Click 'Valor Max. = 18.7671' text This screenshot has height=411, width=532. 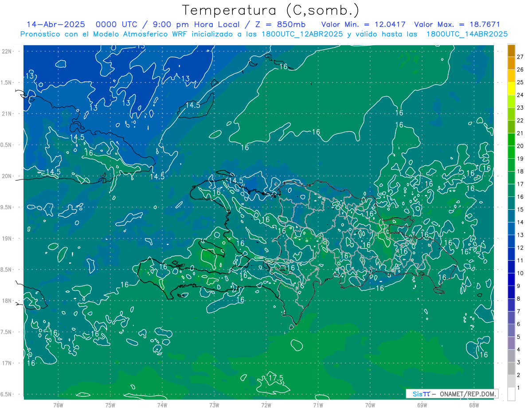click(457, 24)
